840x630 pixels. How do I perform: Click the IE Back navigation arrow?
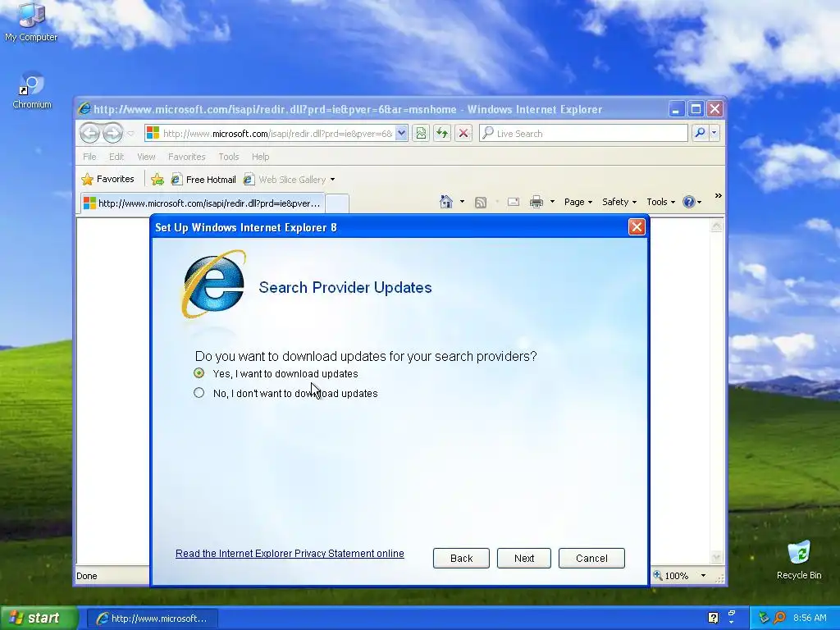(x=89, y=133)
